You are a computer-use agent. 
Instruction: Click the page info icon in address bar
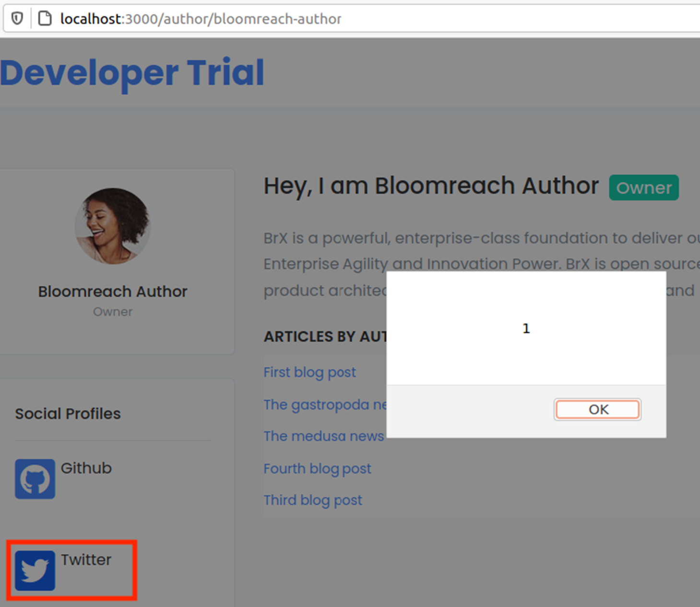click(45, 19)
